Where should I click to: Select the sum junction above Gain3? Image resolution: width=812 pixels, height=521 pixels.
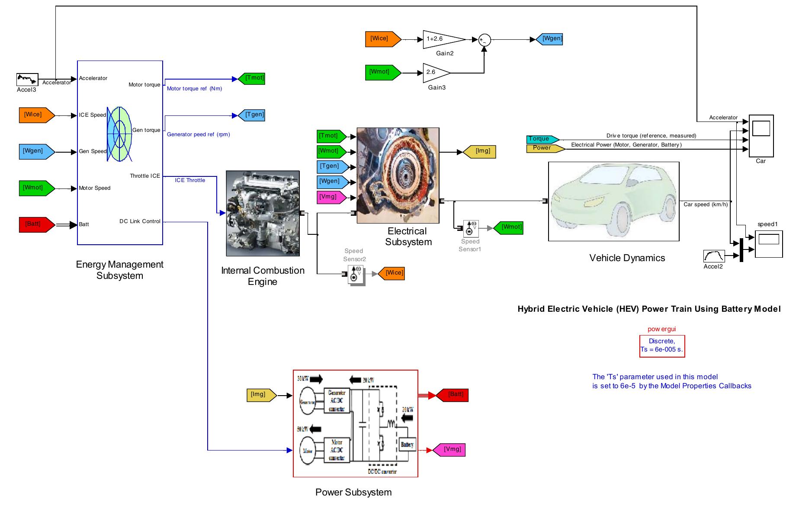coord(485,39)
